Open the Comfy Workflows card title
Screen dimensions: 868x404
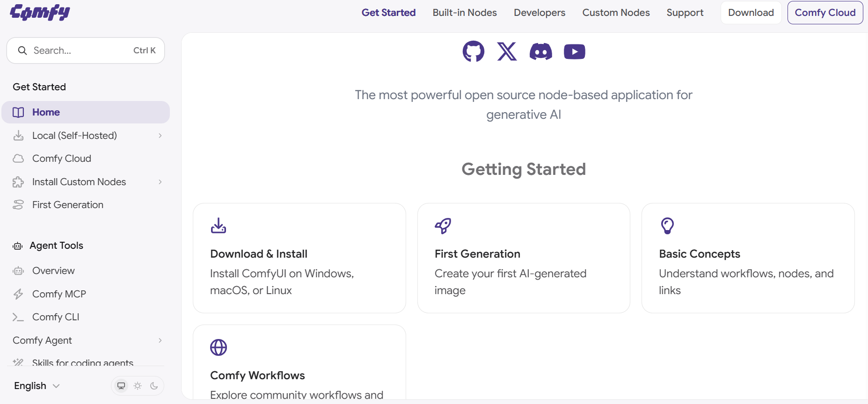(257, 375)
